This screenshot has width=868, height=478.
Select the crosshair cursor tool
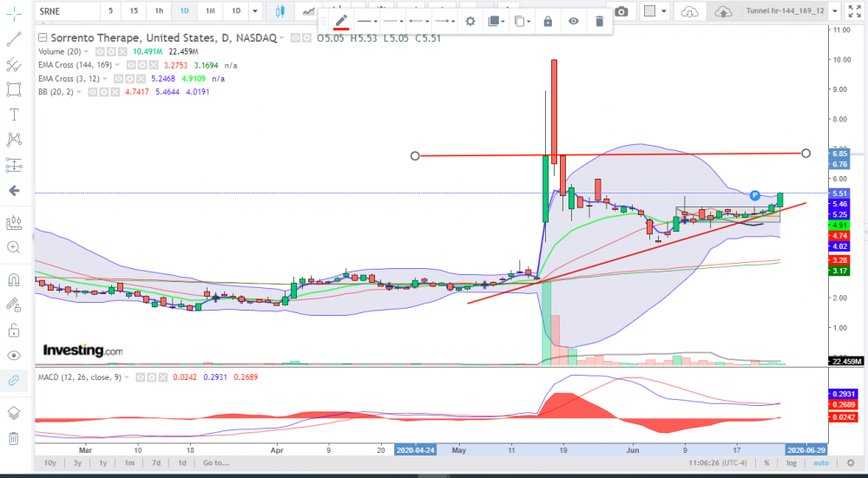(14, 13)
